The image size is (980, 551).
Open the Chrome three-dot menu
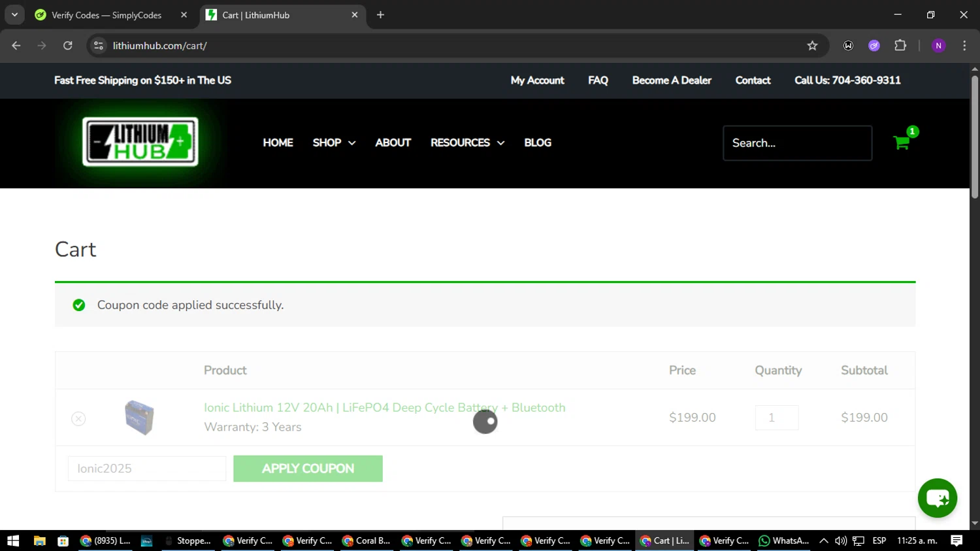pos(964,46)
